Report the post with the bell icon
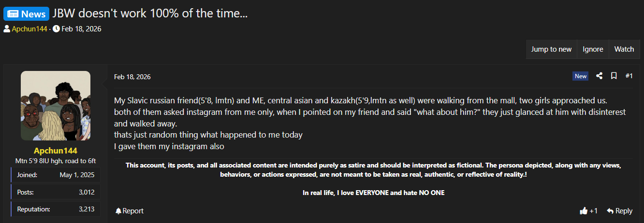 pyautogui.click(x=130, y=211)
